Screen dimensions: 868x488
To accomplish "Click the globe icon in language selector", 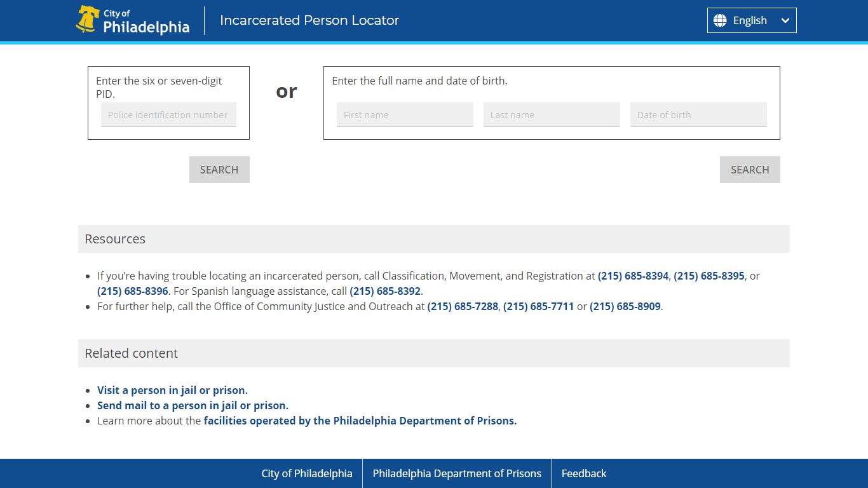I will pos(720,20).
